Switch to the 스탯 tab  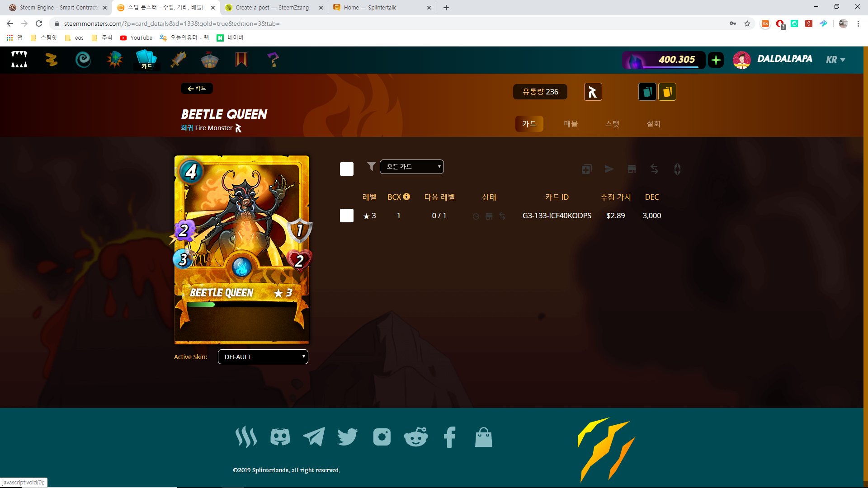pos(613,123)
